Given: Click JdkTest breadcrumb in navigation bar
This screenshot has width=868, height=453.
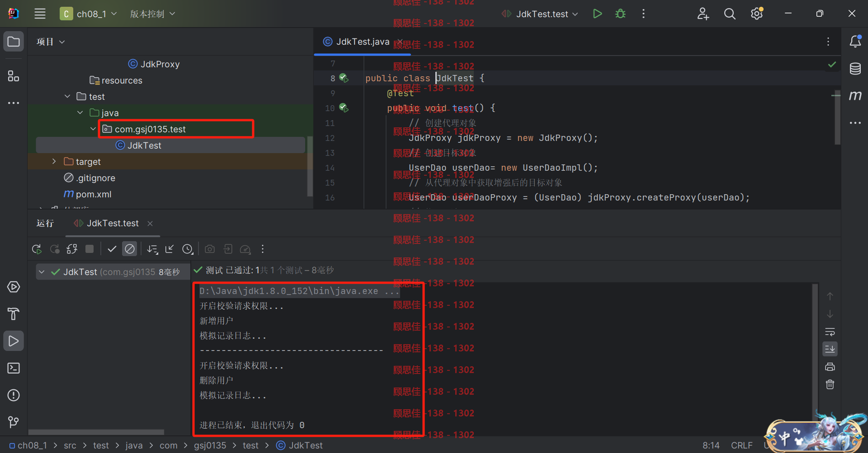Looking at the screenshot, I should point(299,445).
